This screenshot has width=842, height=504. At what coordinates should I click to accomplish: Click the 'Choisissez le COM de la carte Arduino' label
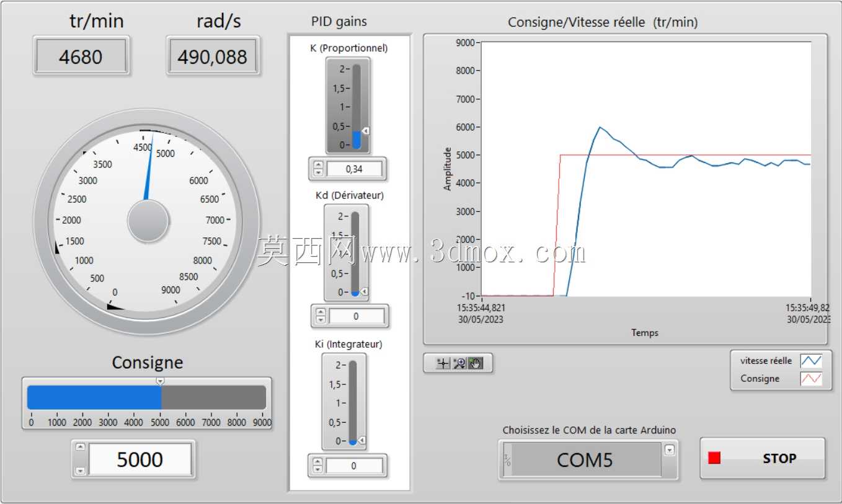[x=589, y=430]
